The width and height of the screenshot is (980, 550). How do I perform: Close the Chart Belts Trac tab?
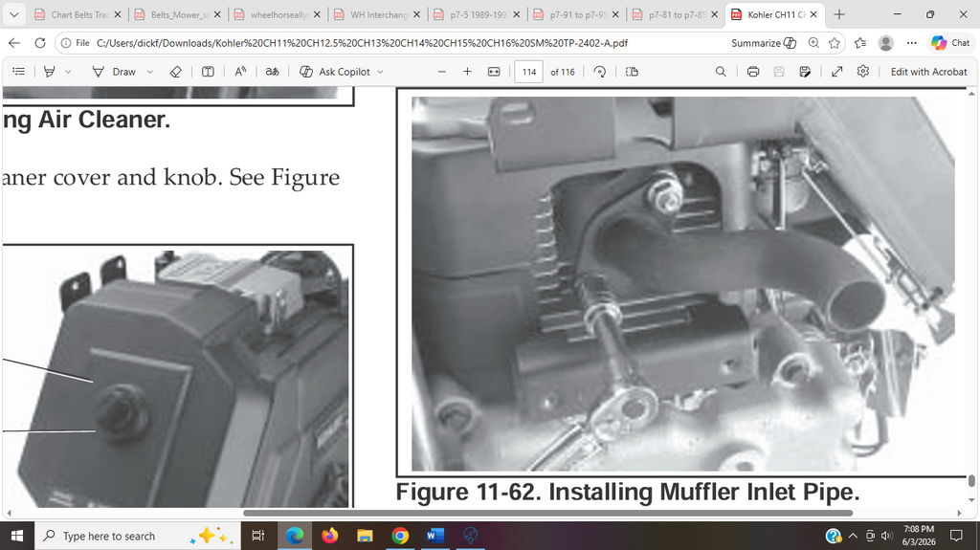[118, 14]
